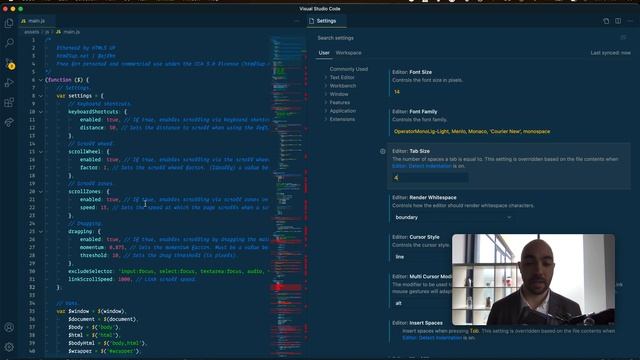Open Source Control view with pending badge
640x360 pixels.
coord(9,63)
